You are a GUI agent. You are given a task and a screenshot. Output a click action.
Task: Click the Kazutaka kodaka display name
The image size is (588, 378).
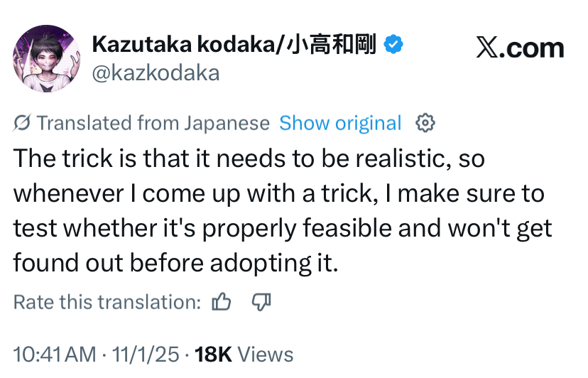click(x=187, y=45)
